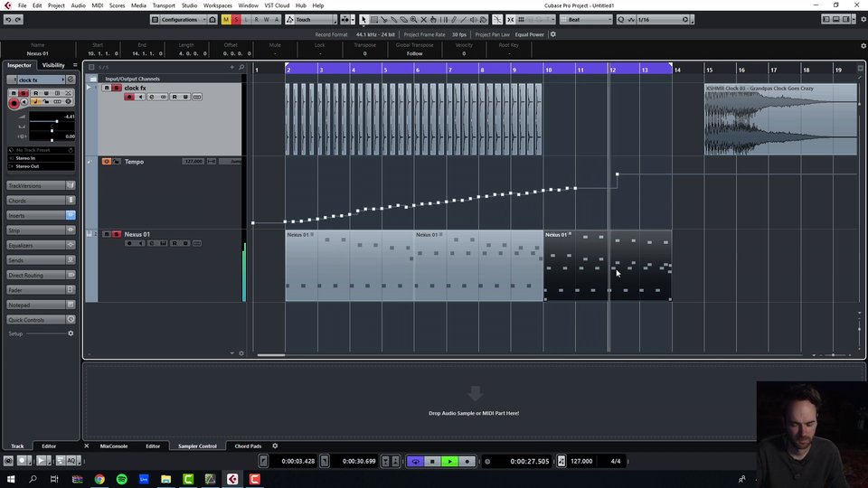Click the transport Stop button
Viewport: 868px width, 488px height.
coord(433,461)
